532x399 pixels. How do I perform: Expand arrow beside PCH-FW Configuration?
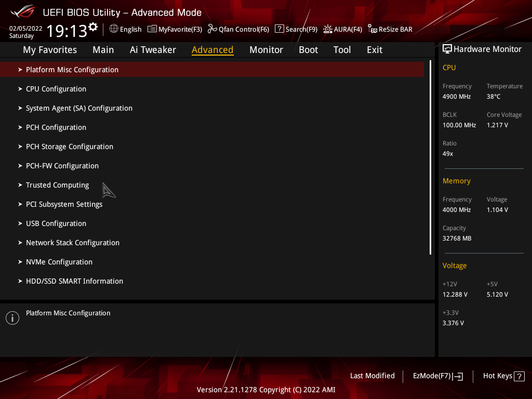(20, 166)
